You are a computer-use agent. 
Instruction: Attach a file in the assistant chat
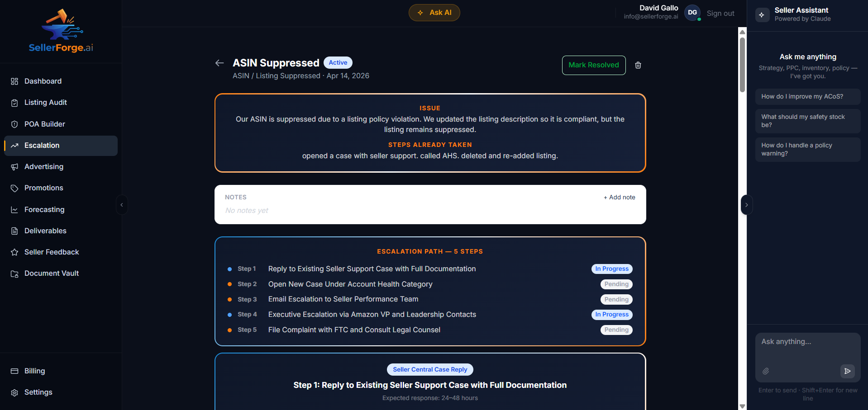point(766,371)
